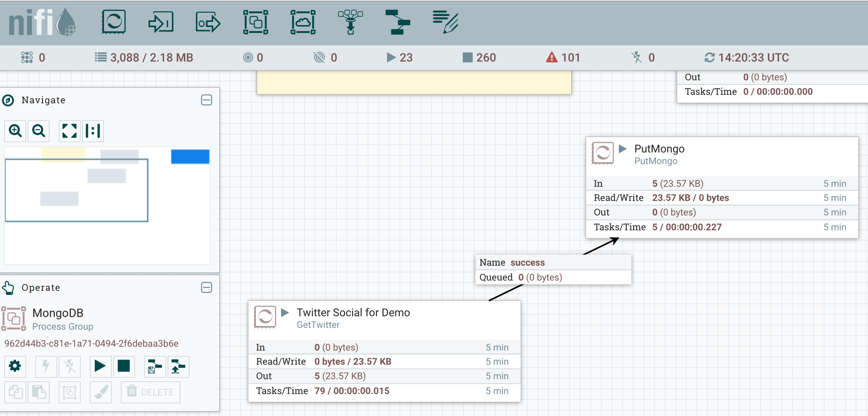The width and height of the screenshot is (868, 416).
Task: Click the zoom out button
Action: pyautogui.click(x=39, y=131)
